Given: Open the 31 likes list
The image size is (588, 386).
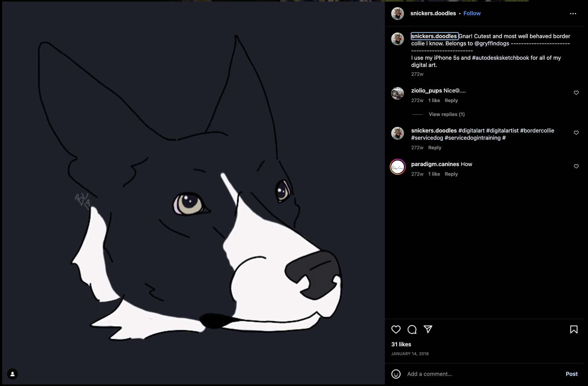Looking at the screenshot, I should pyautogui.click(x=401, y=344).
